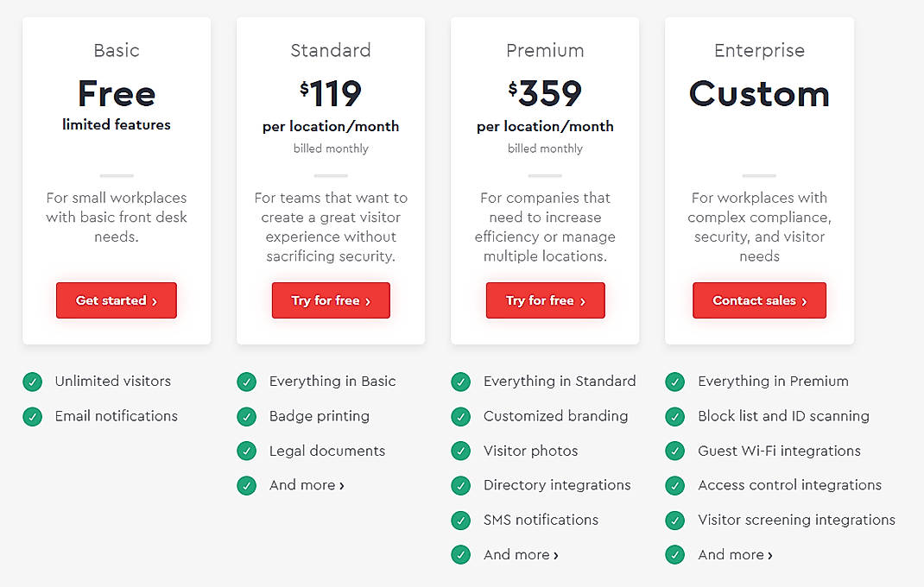Select the Enterprise plan heading
Screen dimensions: 924x587
[x=759, y=51]
